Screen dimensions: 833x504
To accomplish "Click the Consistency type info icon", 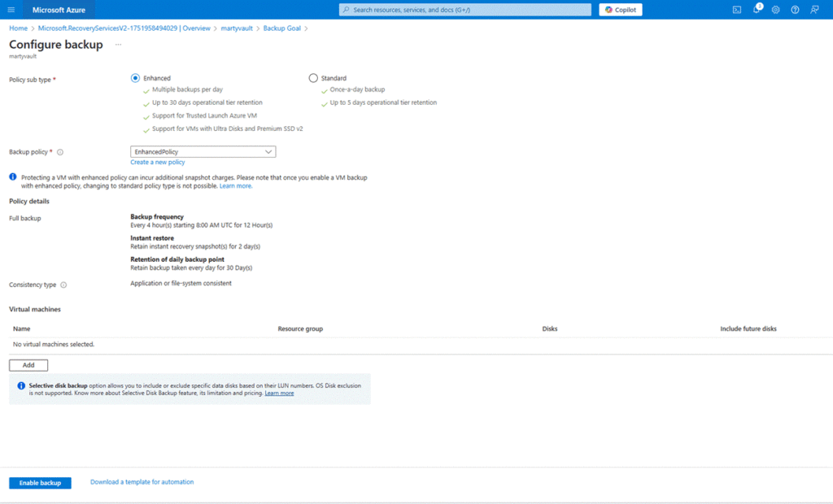I will pyautogui.click(x=63, y=285).
